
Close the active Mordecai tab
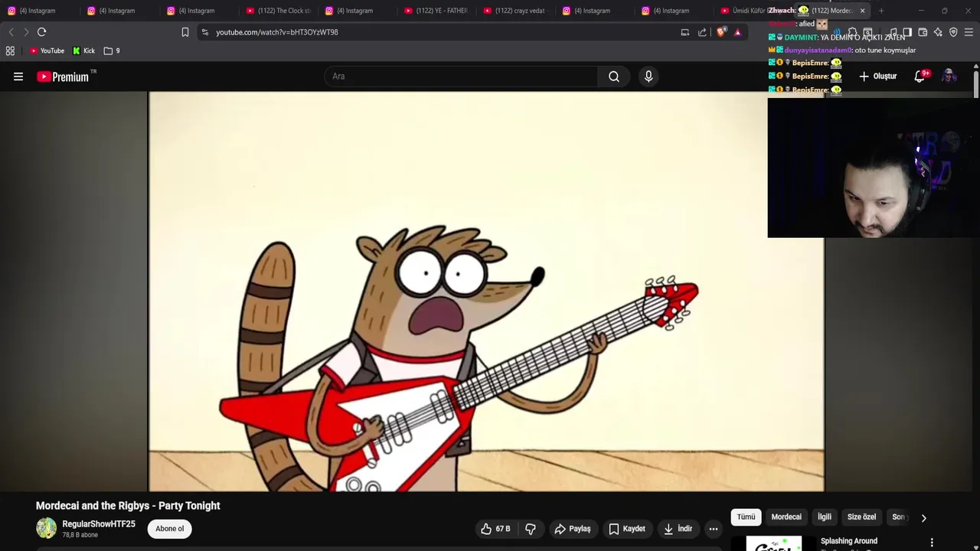click(x=862, y=11)
